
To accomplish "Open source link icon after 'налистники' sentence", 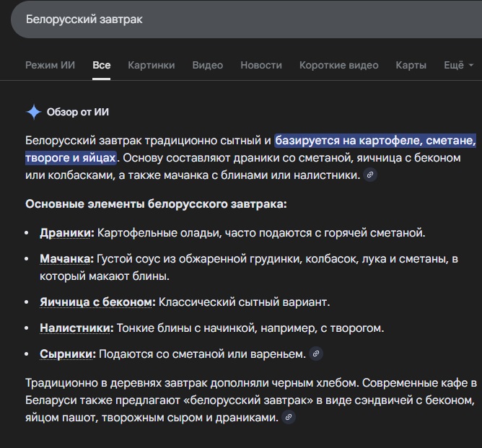I will pos(370,175).
